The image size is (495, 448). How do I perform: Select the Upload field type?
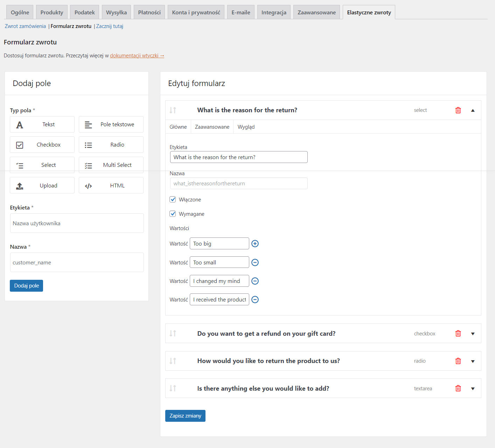point(42,185)
